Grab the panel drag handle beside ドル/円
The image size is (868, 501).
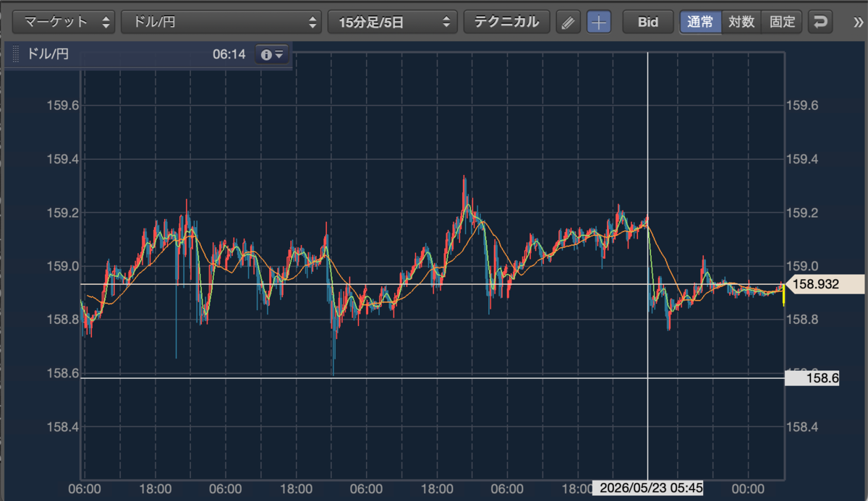click(x=14, y=54)
